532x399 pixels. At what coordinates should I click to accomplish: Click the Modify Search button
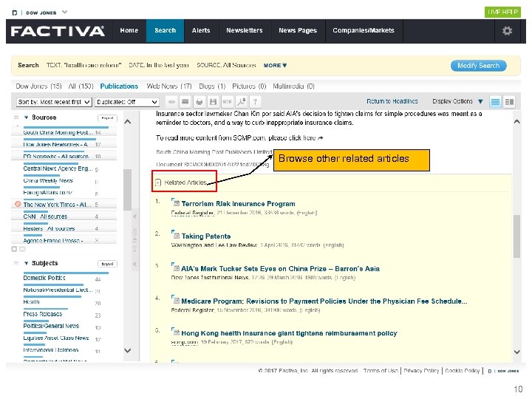pyautogui.click(x=478, y=66)
